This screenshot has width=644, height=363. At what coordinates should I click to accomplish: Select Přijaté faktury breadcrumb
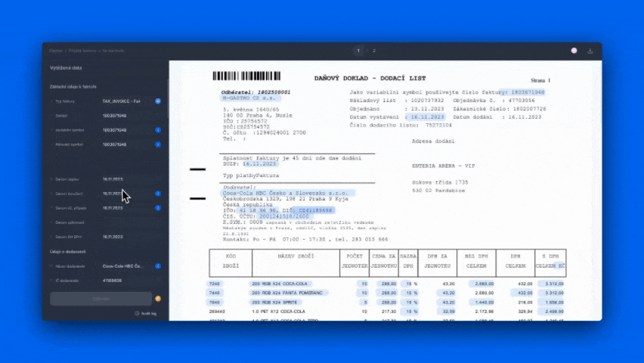tap(82, 51)
